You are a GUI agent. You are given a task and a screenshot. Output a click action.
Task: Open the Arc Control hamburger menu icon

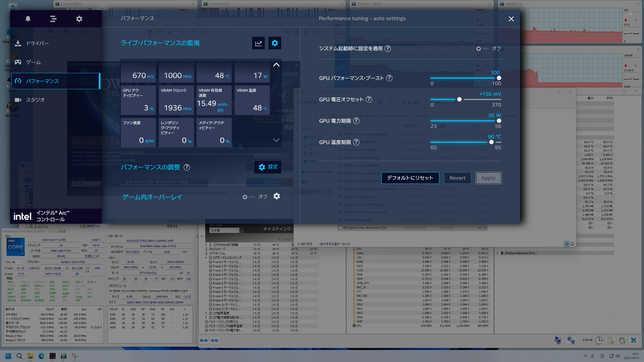click(53, 19)
